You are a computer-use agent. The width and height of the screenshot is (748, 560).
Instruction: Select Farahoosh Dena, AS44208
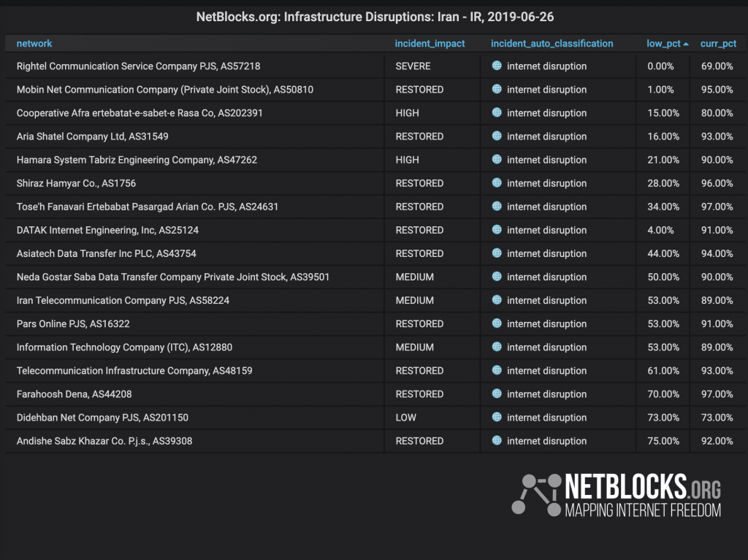pos(74,394)
